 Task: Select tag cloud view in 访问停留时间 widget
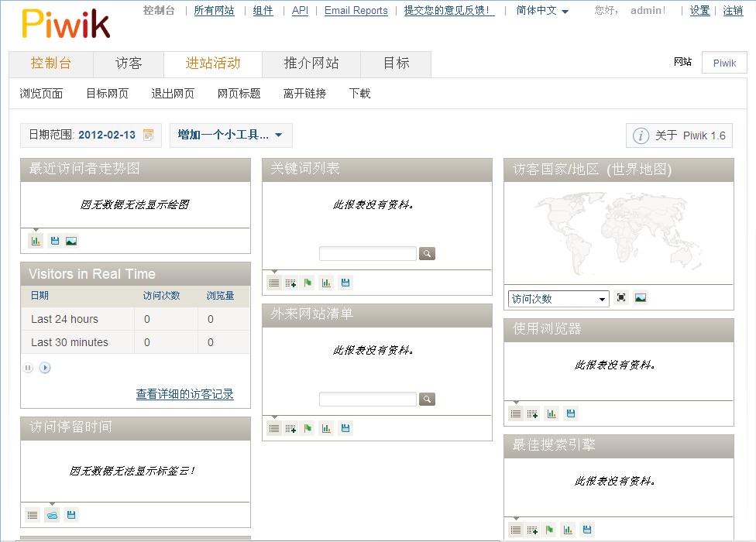(x=52, y=516)
